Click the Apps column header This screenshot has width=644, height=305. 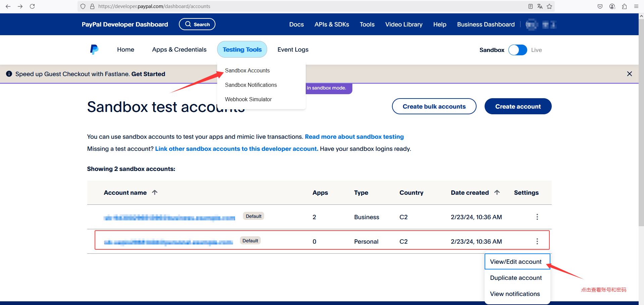(320, 193)
